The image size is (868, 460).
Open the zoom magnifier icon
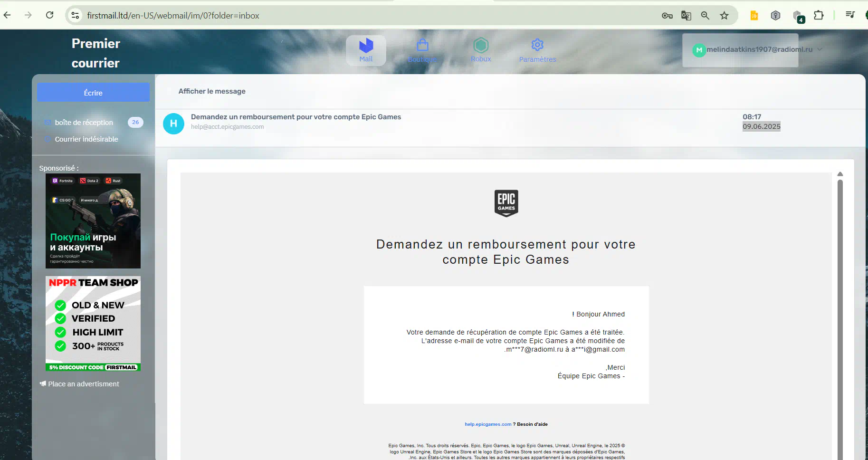(x=705, y=16)
